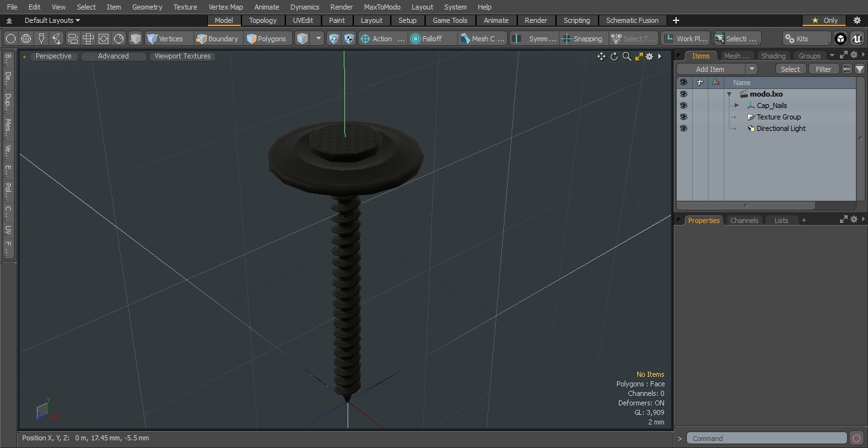This screenshot has width=868, height=448.
Task: Click the orange-faced cube selection mode icon
Action: coord(302,39)
